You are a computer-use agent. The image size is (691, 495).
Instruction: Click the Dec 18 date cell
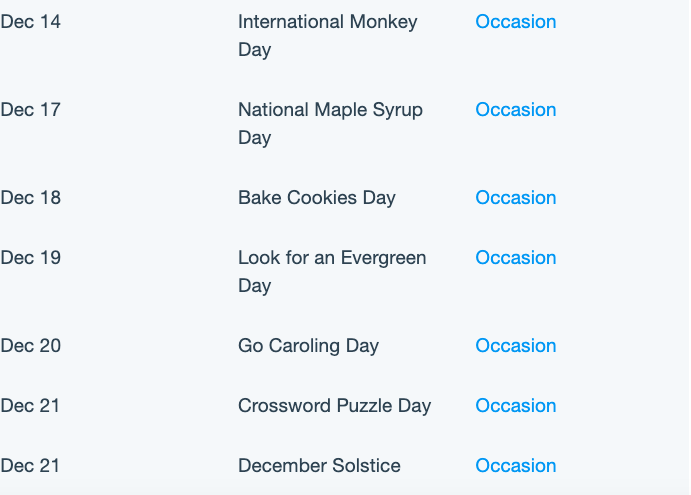(x=30, y=197)
